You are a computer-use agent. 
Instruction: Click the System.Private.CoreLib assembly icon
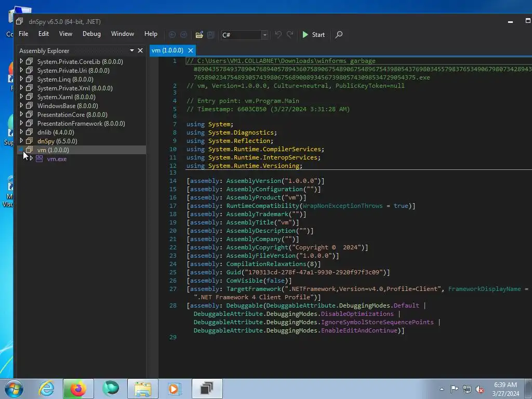click(x=30, y=61)
